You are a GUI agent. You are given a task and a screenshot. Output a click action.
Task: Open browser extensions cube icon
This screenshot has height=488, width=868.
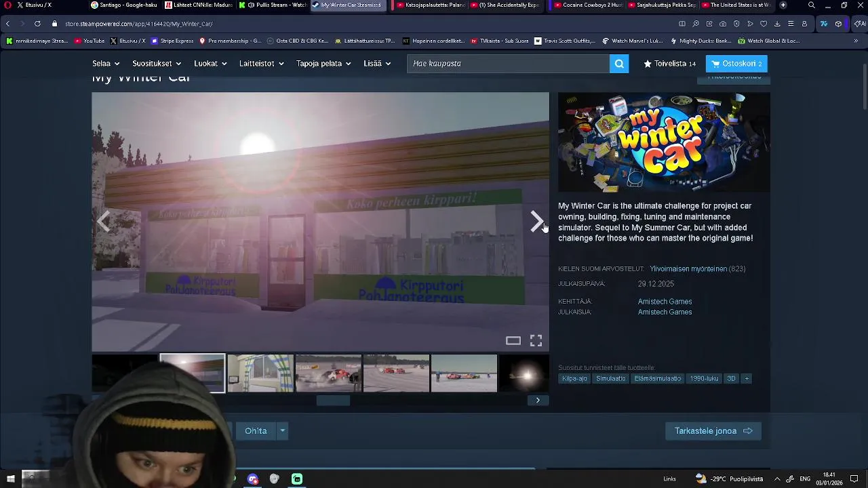(839, 24)
